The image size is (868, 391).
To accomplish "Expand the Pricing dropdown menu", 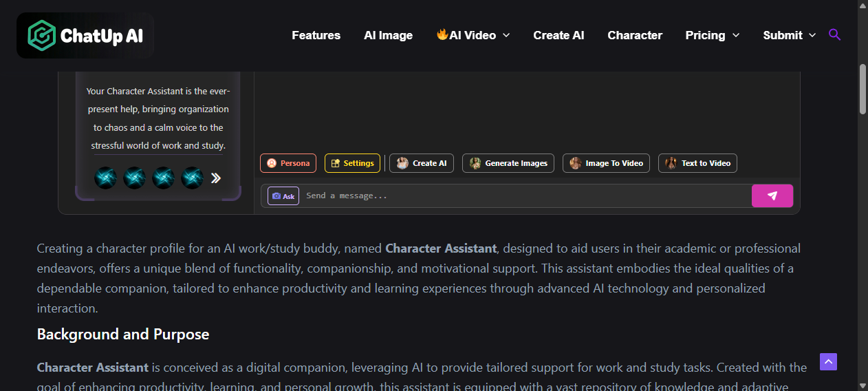I will (x=713, y=35).
